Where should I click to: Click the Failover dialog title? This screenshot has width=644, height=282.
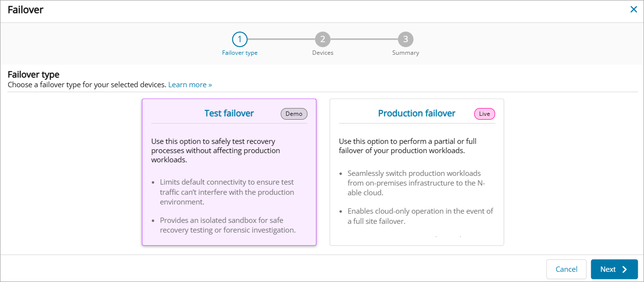pos(25,10)
